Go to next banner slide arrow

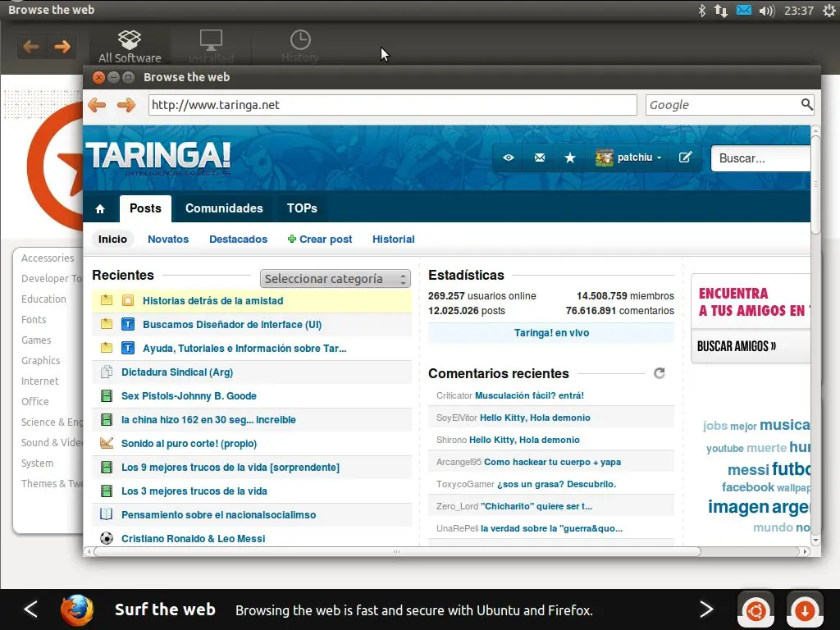coord(706,609)
